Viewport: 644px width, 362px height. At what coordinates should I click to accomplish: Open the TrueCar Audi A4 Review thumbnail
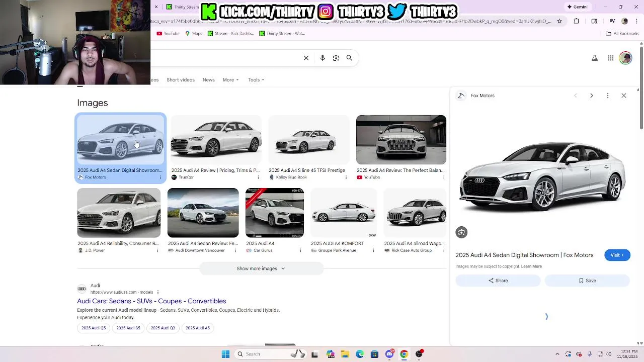[x=216, y=140]
